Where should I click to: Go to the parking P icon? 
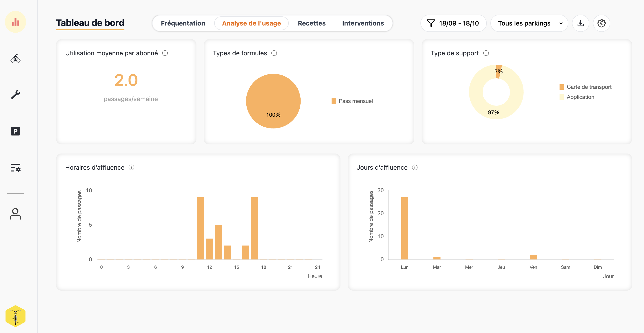tap(15, 131)
